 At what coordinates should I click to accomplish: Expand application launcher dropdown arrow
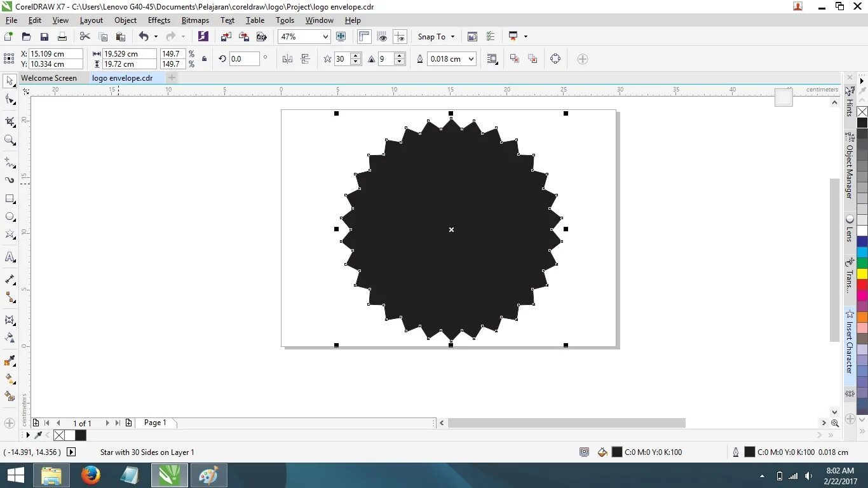pyautogui.click(x=526, y=37)
